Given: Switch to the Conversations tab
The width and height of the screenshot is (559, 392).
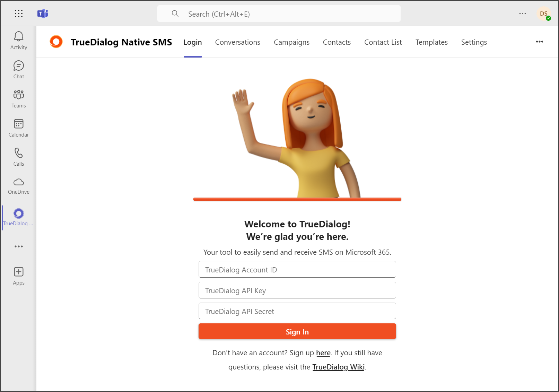Looking at the screenshot, I should pos(238,42).
